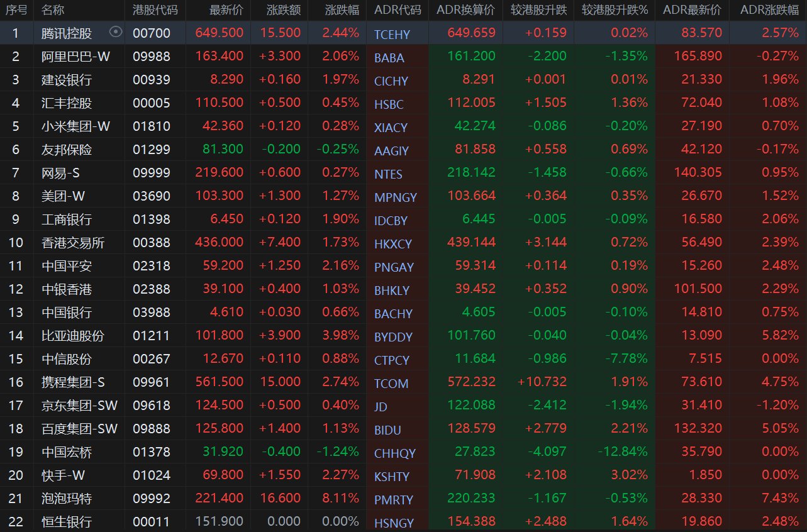The width and height of the screenshot is (807, 532).
Task: Click the TCEHY ADR code
Action: click(x=392, y=35)
